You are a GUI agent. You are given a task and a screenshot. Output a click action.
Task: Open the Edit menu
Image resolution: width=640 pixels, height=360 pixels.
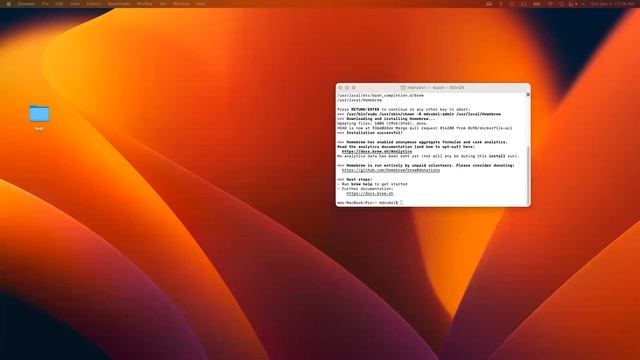pyautogui.click(x=59, y=4)
